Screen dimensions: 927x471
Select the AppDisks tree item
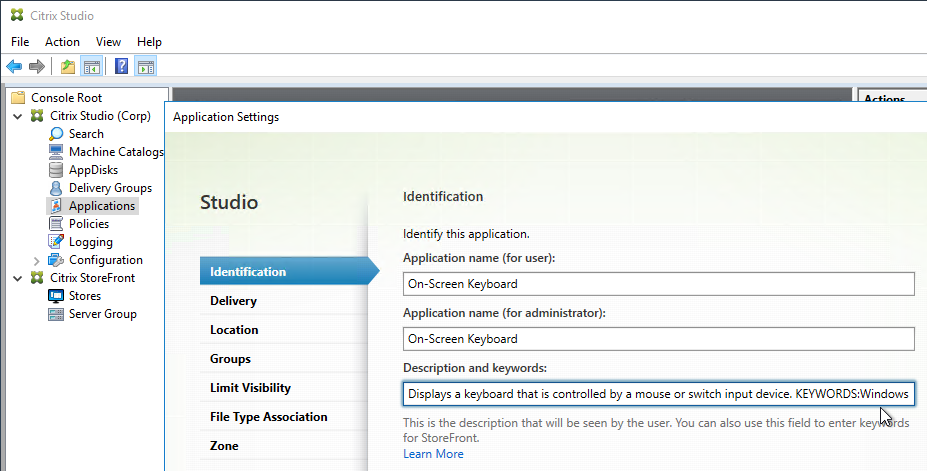(x=93, y=170)
